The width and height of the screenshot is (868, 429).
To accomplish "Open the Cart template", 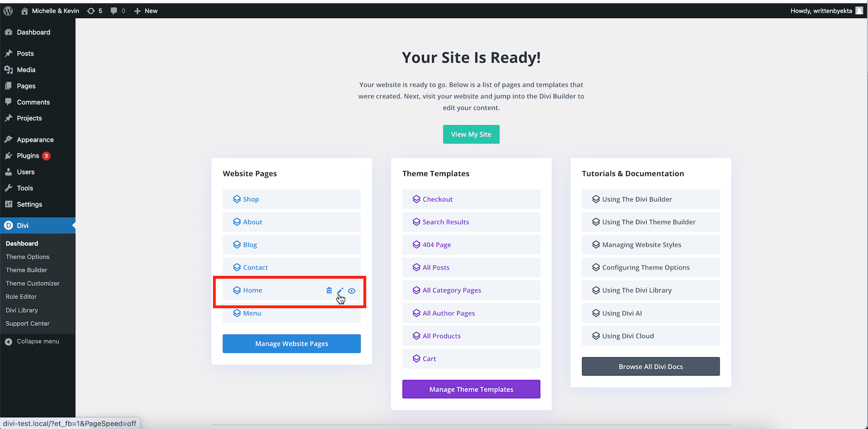I will pos(471,359).
